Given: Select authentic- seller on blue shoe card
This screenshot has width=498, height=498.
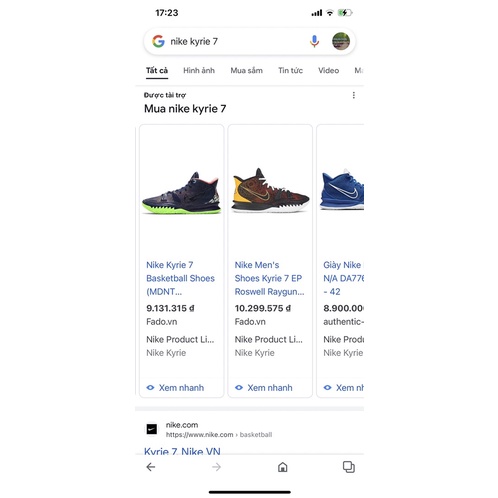Looking at the screenshot, I should (x=343, y=322).
